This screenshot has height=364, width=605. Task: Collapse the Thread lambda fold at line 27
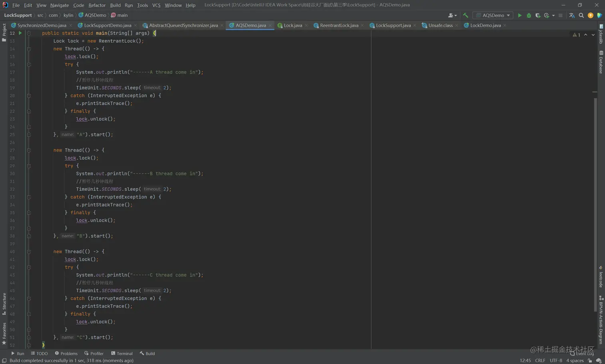click(x=29, y=150)
